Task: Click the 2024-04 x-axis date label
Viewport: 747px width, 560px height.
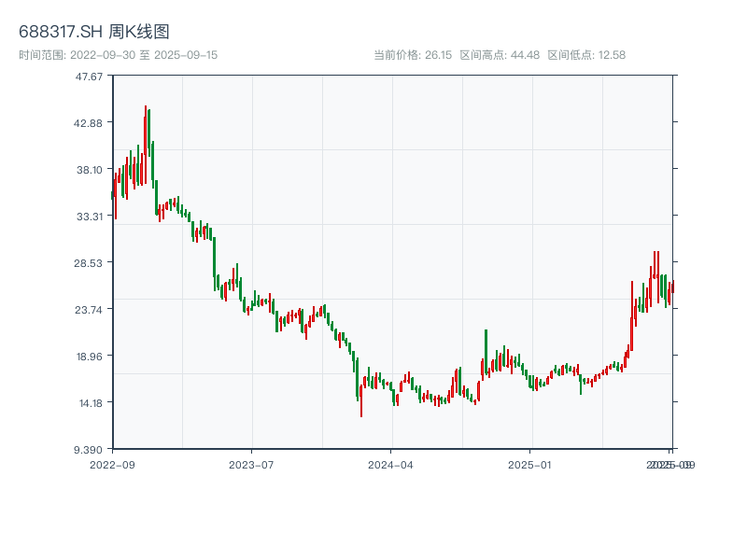Action: 391,464
